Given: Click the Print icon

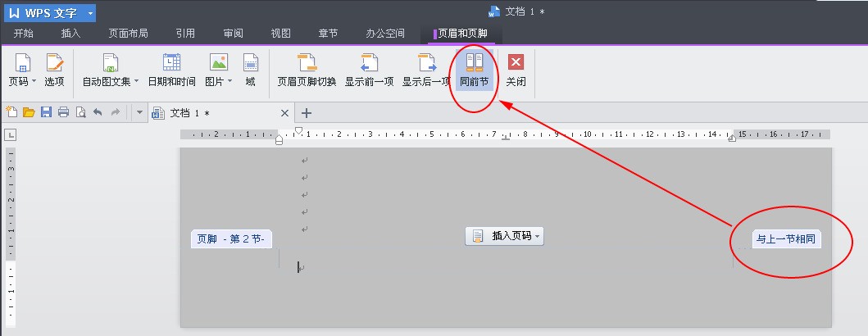Looking at the screenshot, I should click(x=63, y=112).
